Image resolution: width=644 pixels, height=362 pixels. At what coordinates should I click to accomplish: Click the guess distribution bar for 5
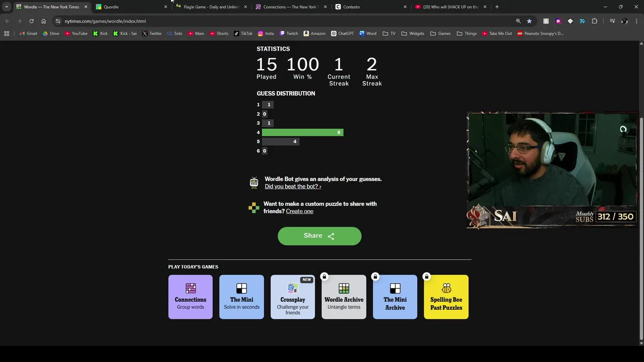tap(281, 141)
